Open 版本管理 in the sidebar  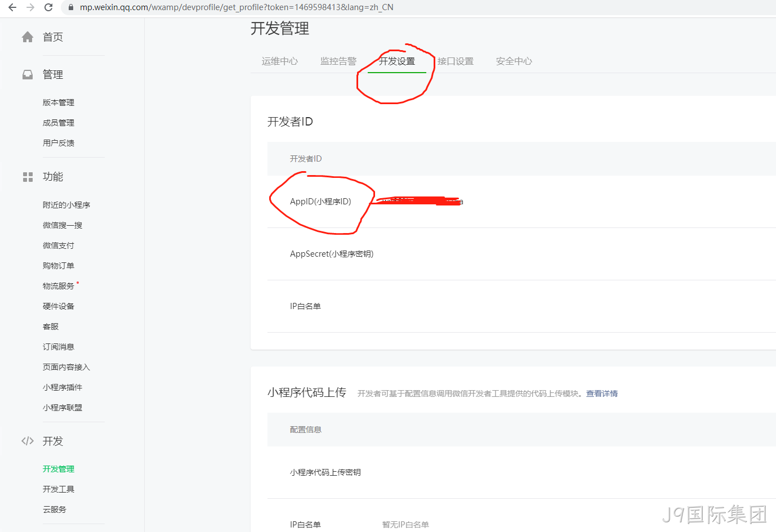click(59, 102)
